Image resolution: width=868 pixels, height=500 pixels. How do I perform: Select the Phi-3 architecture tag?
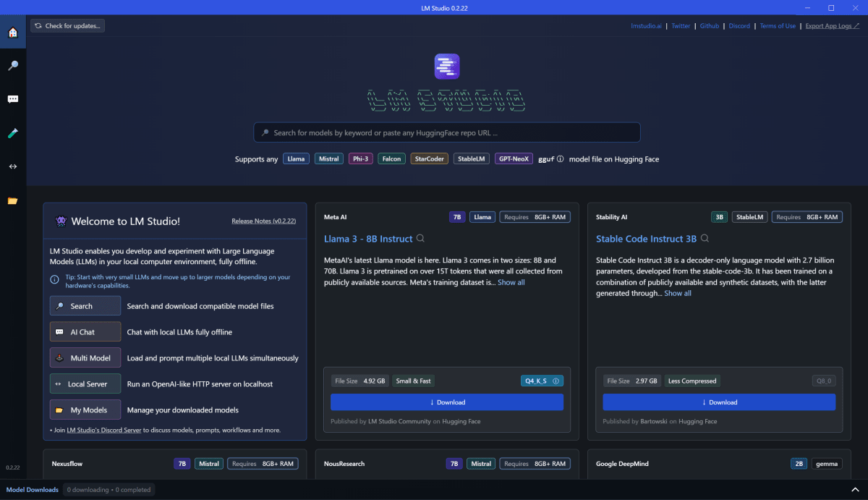pos(360,159)
